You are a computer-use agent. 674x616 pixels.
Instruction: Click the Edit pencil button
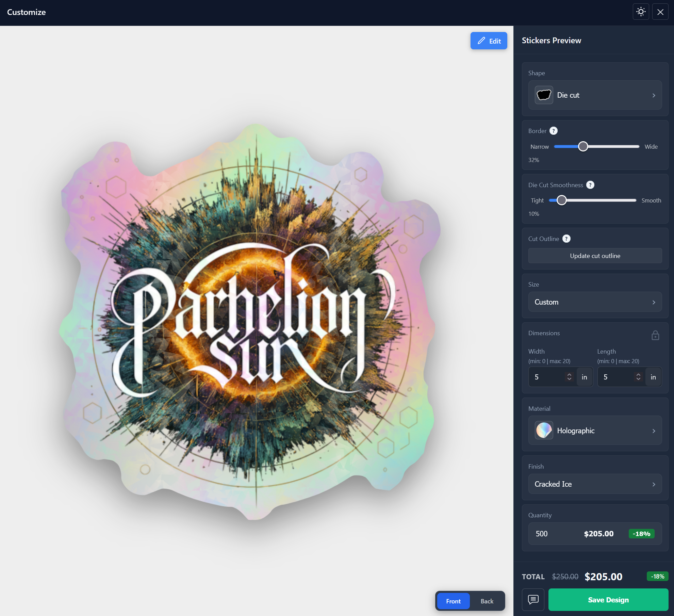coord(489,41)
